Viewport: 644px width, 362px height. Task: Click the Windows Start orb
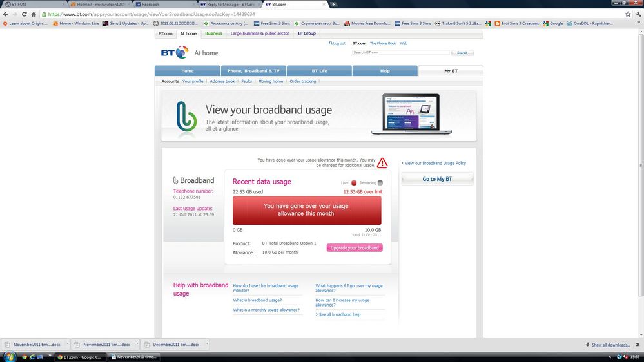[x=9, y=357]
